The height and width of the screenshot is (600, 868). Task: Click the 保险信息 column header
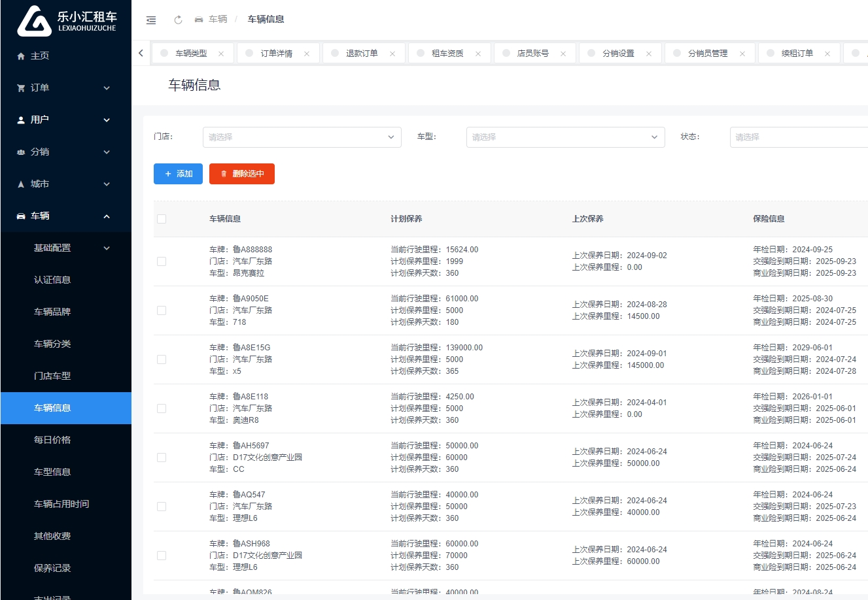769,219
